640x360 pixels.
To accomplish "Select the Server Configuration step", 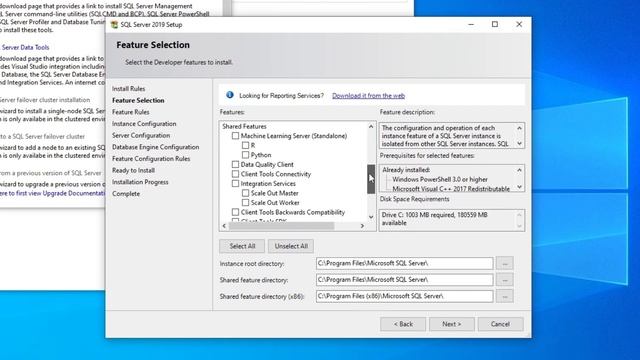I will (141, 136).
